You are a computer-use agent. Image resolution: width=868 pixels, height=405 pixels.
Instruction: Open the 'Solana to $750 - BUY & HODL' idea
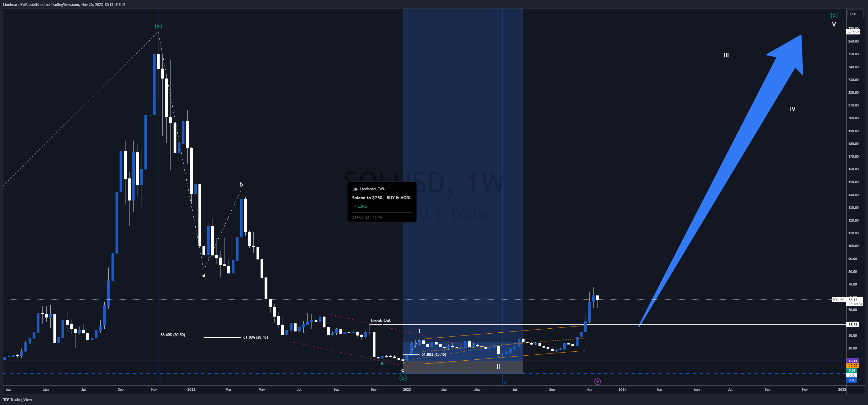[x=382, y=198]
